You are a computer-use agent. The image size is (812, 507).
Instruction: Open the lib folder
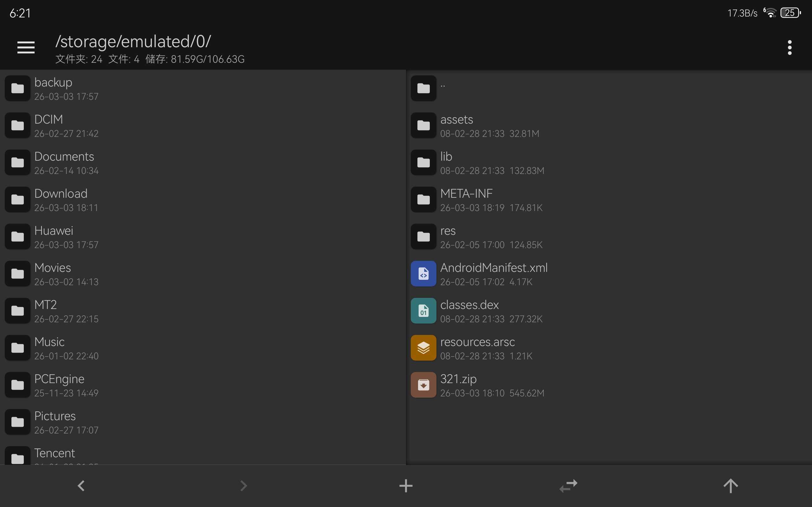[446, 163]
